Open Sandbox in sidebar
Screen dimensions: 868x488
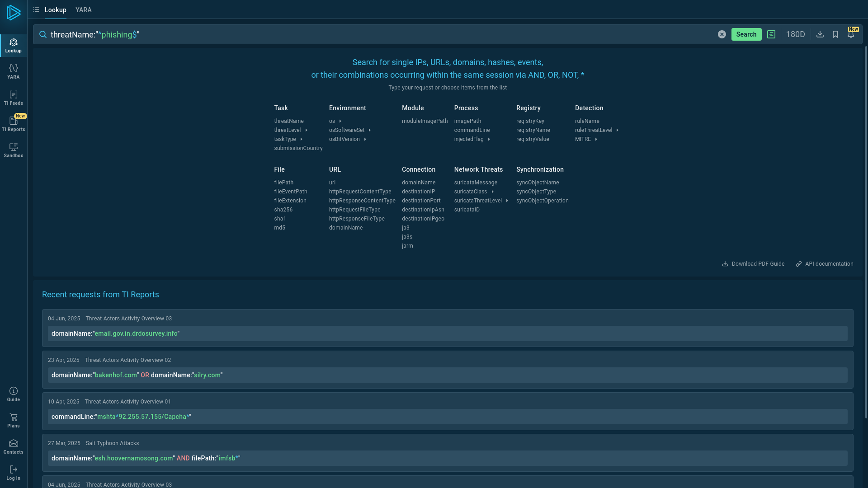pos(14,150)
